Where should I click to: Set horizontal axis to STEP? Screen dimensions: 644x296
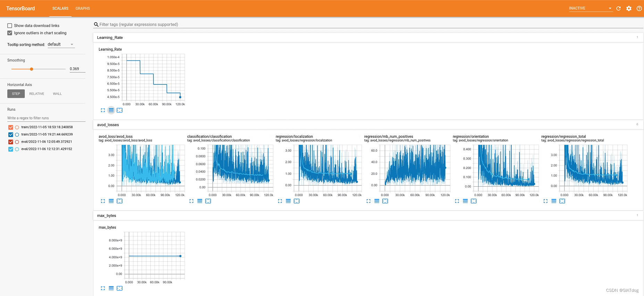click(16, 94)
